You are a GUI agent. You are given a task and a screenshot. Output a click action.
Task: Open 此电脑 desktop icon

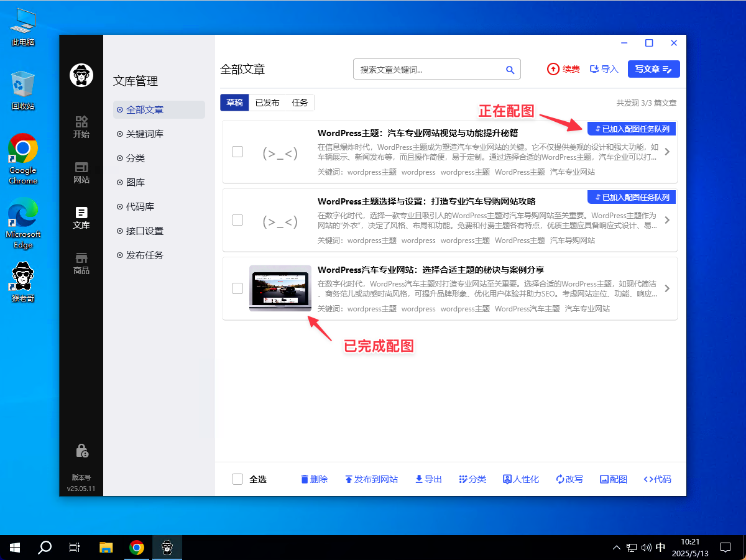click(x=23, y=27)
